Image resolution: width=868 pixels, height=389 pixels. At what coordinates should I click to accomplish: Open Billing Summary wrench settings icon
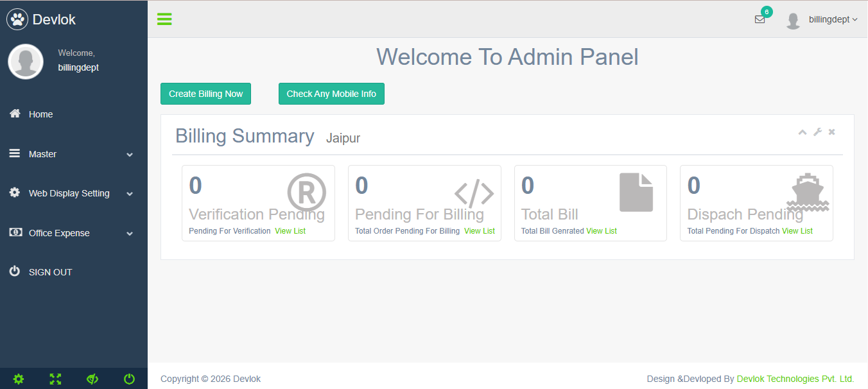click(817, 132)
